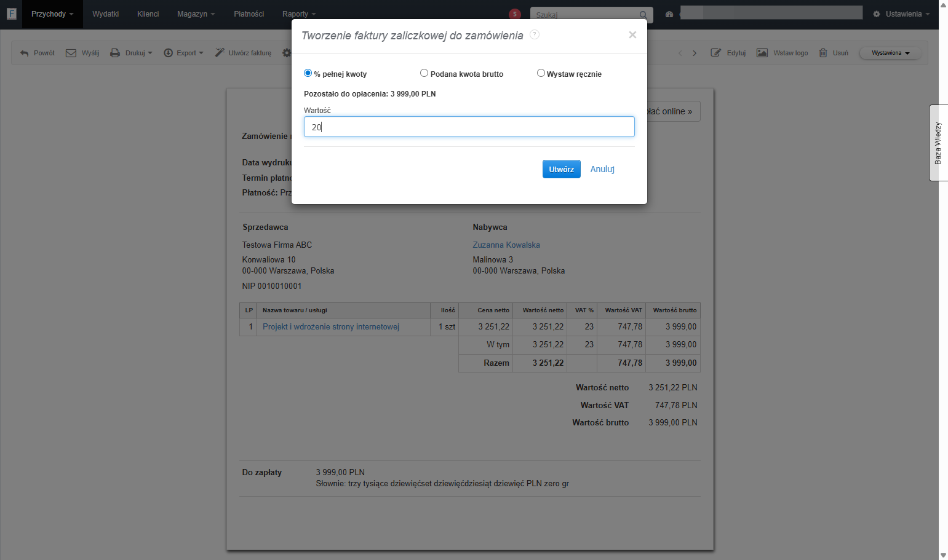The image size is (948, 560).
Task: Expand the Drukuj print dropdown
Action: tap(131, 53)
